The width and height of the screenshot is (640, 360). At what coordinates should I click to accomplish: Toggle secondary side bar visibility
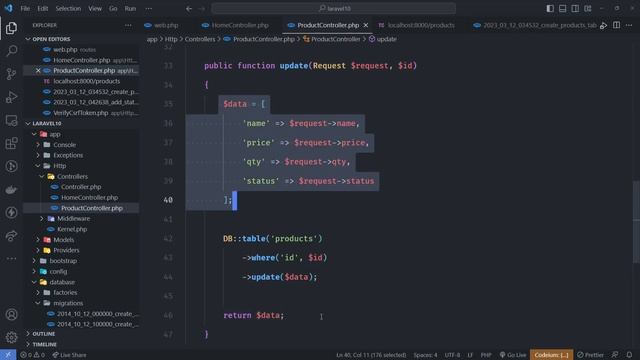(x=575, y=8)
